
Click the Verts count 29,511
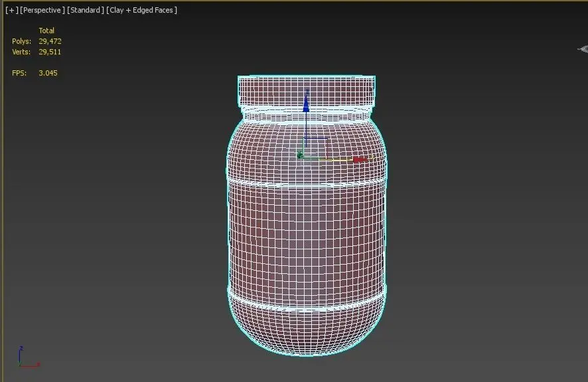tap(50, 52)
